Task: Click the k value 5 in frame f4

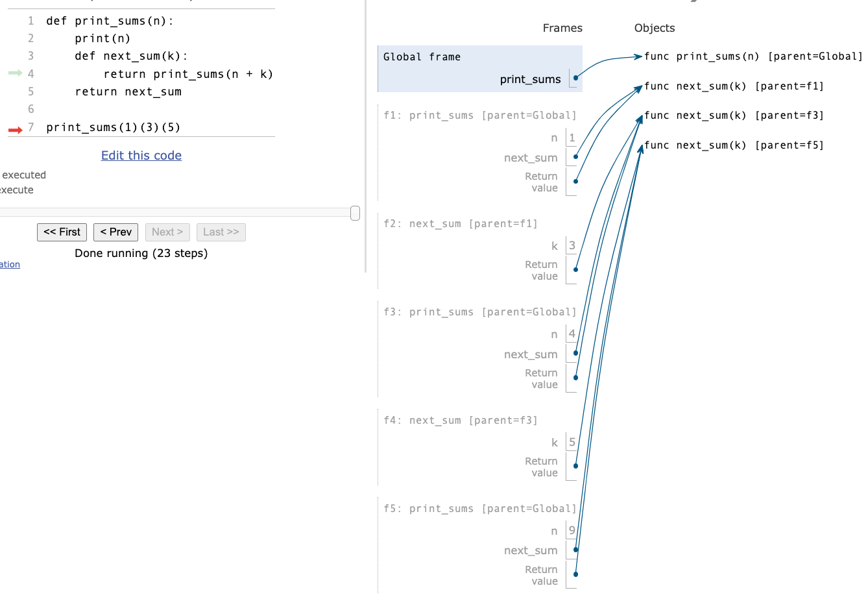Action: point(572,442)
